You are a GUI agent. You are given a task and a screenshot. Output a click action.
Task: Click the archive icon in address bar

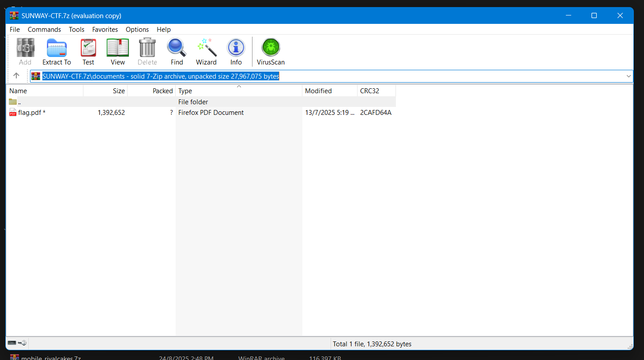36,76
